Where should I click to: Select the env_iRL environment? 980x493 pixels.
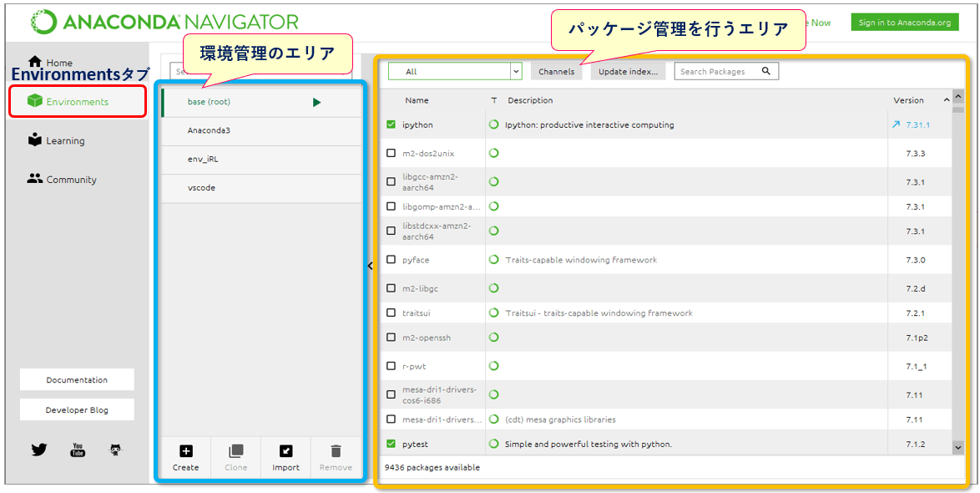(x=261, y=160)
